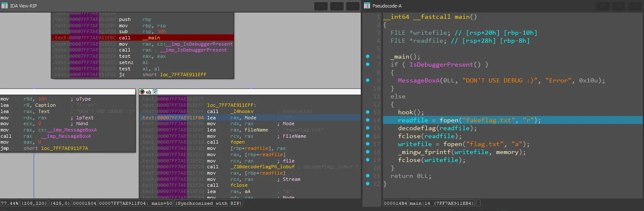Click the edit node text pencil icon
Image resolution: width=644 pixels, height=211 pixels.
(x=148, y=92)
